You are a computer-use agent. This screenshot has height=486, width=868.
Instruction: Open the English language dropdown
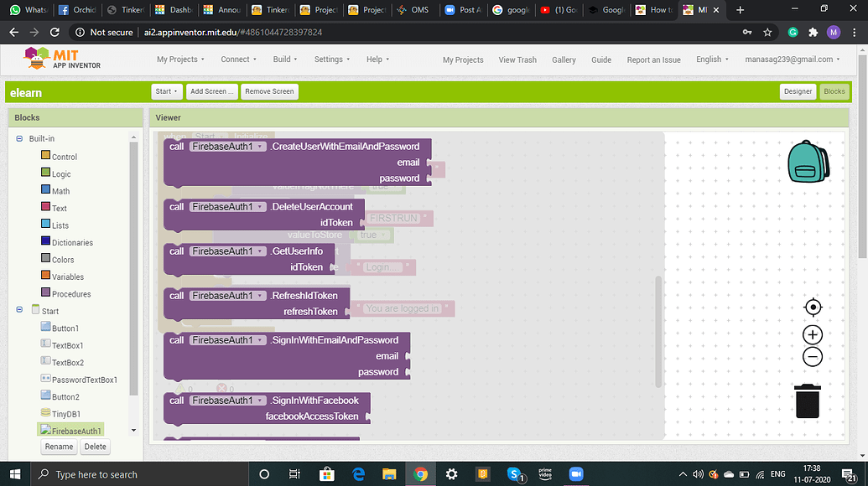click(x=713, y=59)
